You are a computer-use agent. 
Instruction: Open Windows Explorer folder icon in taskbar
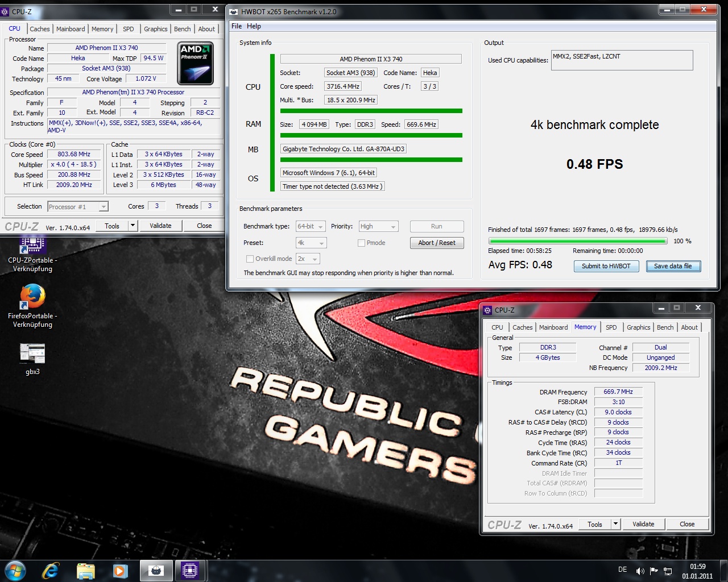tap(85, 571)
